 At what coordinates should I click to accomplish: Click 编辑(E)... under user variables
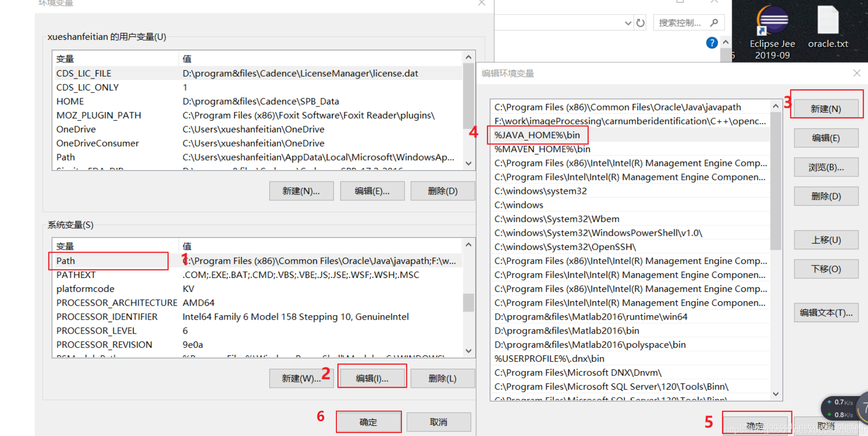[372, 191]
